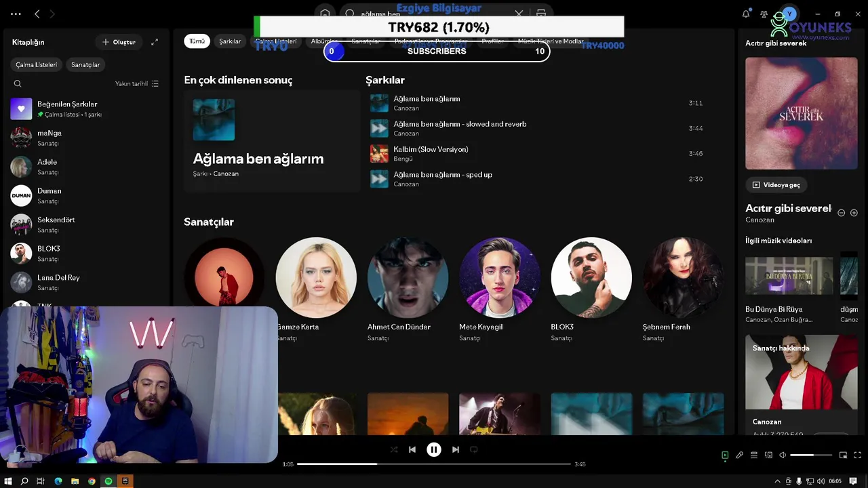
Task: Open the notifications bell
Action: (746, 14)
